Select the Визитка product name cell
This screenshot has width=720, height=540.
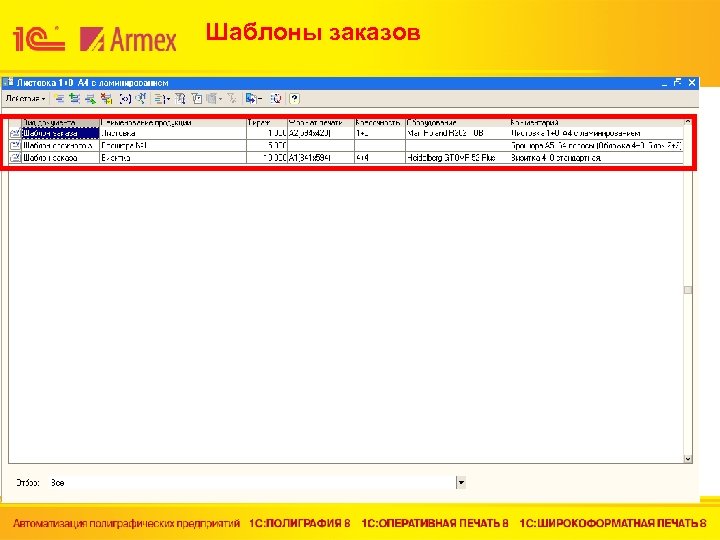[x=173, y=158]
